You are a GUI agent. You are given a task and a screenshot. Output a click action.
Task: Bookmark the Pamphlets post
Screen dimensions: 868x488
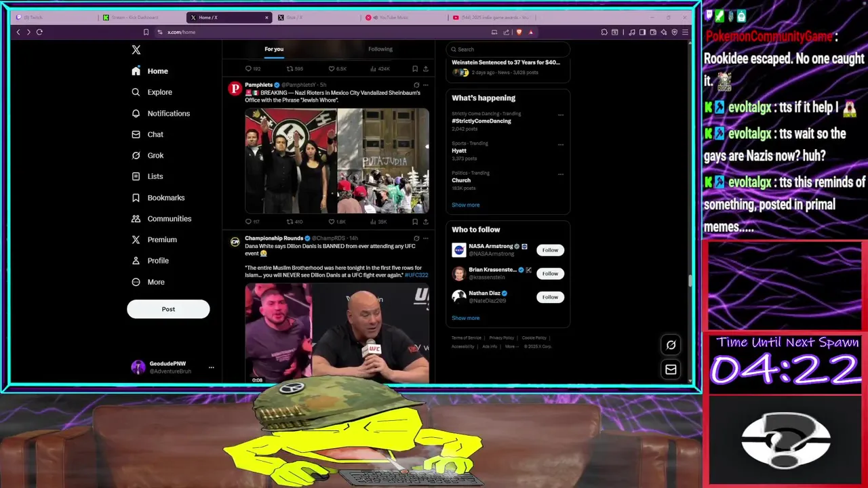coord(415,222)
